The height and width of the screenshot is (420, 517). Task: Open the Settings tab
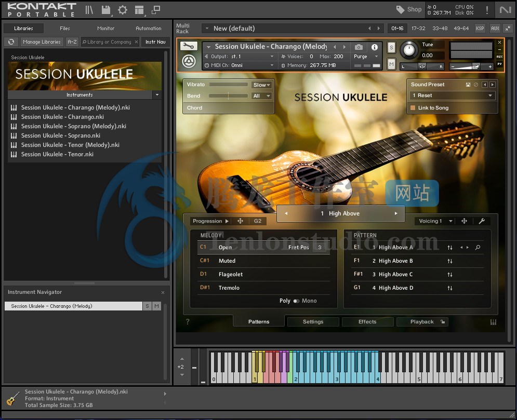point(313,322)
